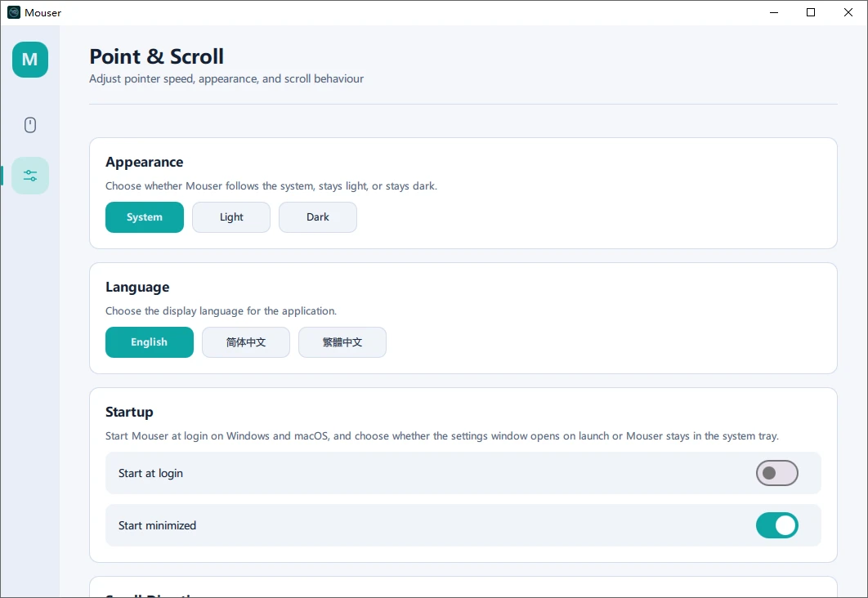Set language to 简体中文

pyautogui.click(x=246, y=342)
